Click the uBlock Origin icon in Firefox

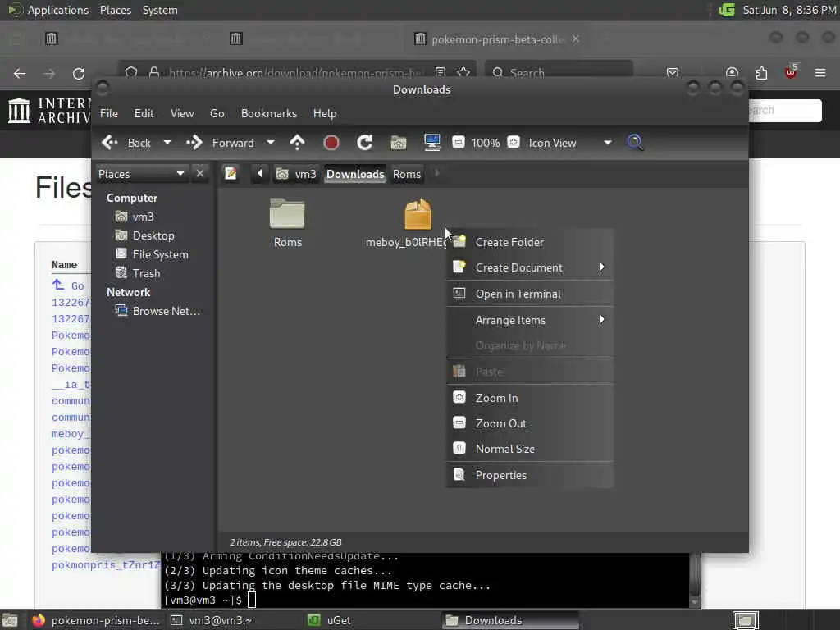point(791,72)
